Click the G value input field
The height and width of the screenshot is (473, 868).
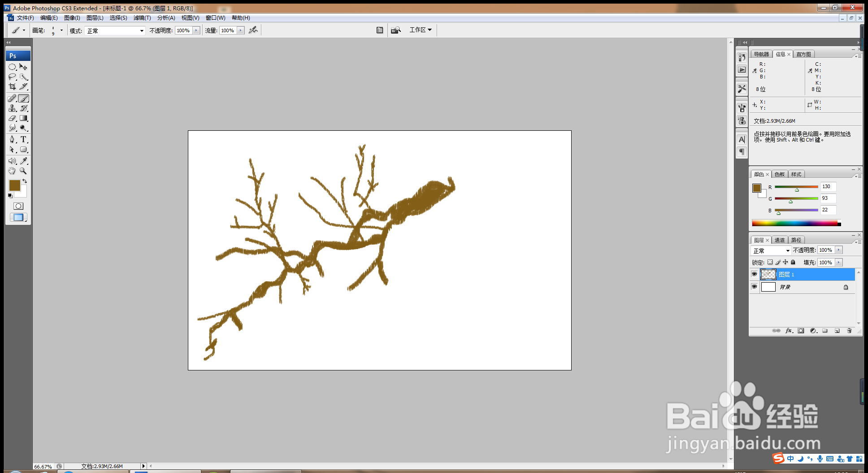[828, 198]
